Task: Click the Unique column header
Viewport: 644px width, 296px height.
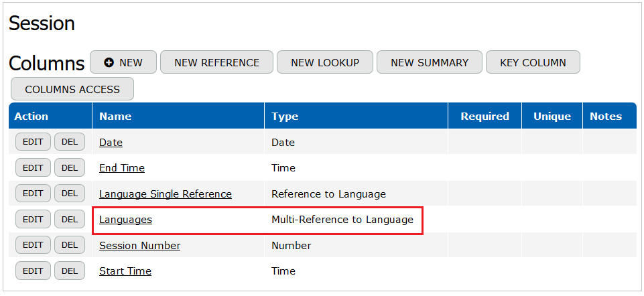Action: click(552, 116)
